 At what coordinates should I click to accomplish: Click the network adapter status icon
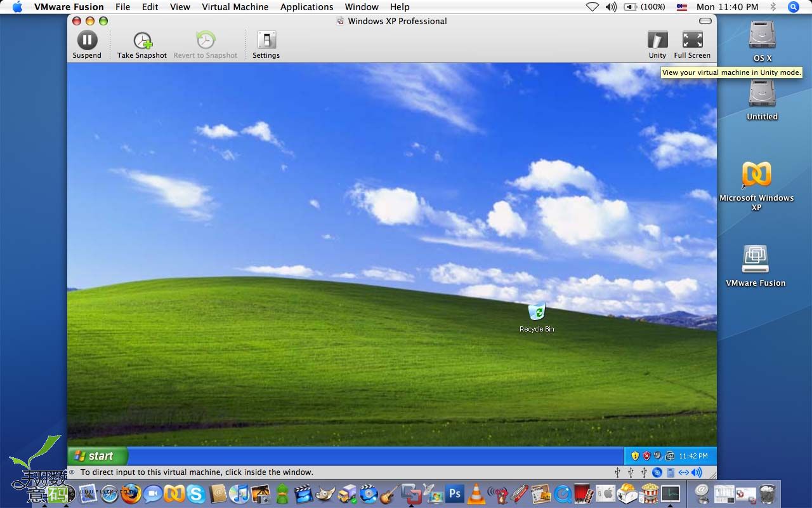tap(683, 472)
